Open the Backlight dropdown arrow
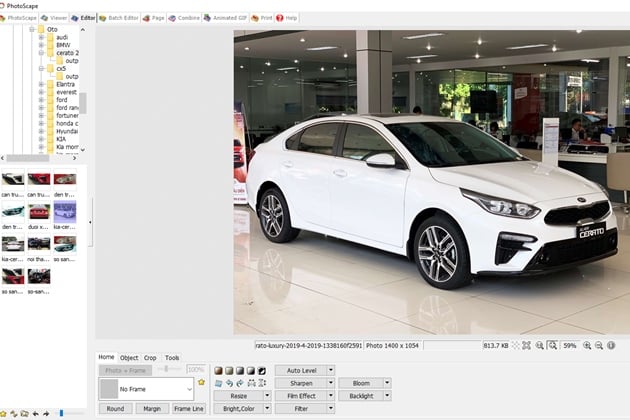 click(x=387, y=396)
